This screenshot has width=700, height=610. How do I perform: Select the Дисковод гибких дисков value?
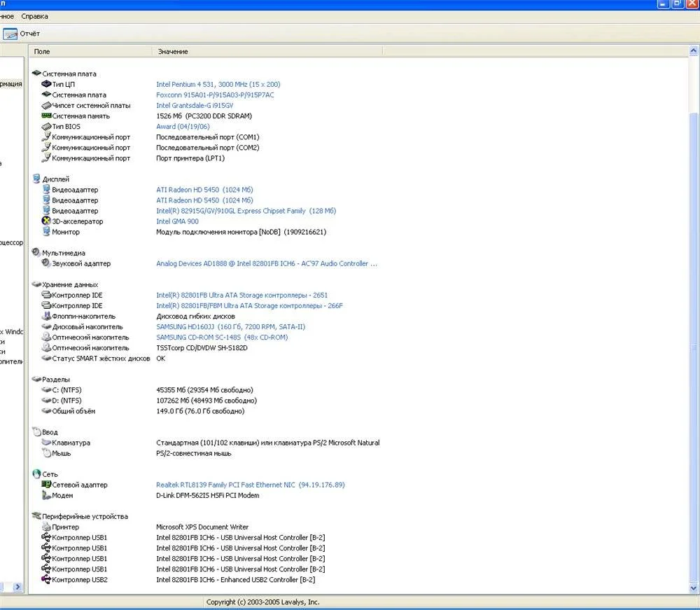[x=195, y=316]
